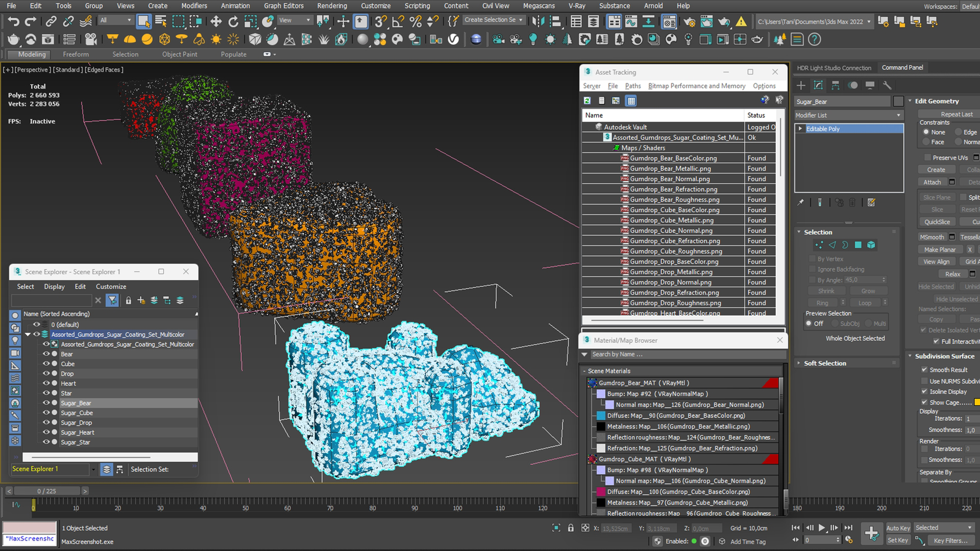Click the Play Animation button
This screenshot has width=980, height=551.
(821, 528)
